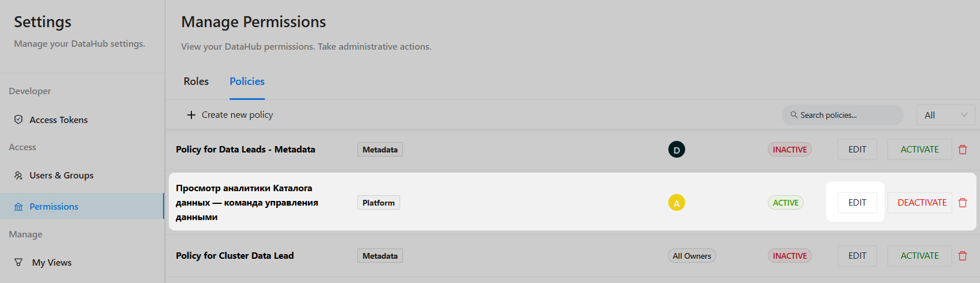The height and width of the screenshot is (283, 980).
Task: Click the dark 'D' user avatar
Action: (676, 150)
